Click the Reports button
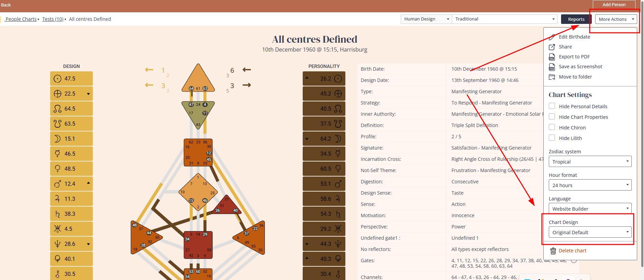 click(x=576, y=19)
